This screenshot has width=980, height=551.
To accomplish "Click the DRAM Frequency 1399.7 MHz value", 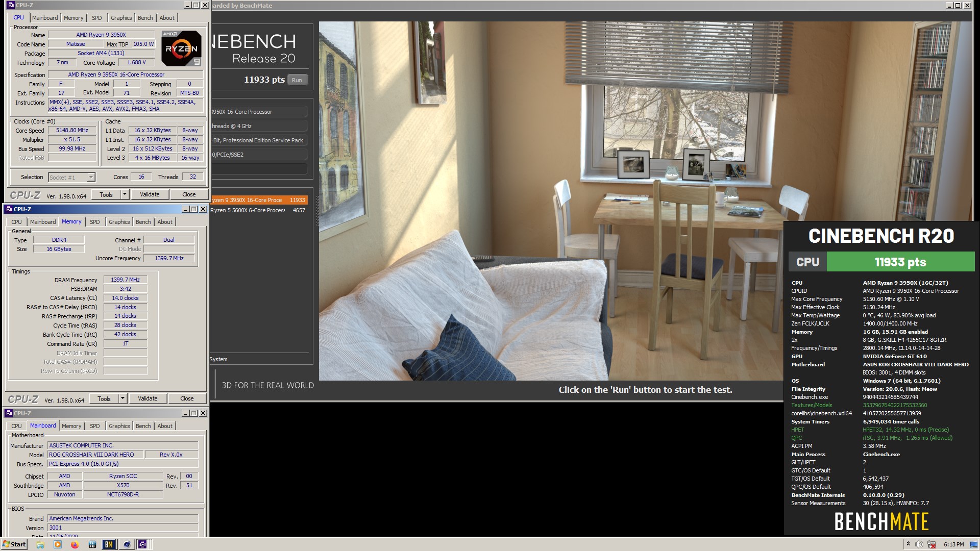I will pyautogui.click(x=126, y=280).
